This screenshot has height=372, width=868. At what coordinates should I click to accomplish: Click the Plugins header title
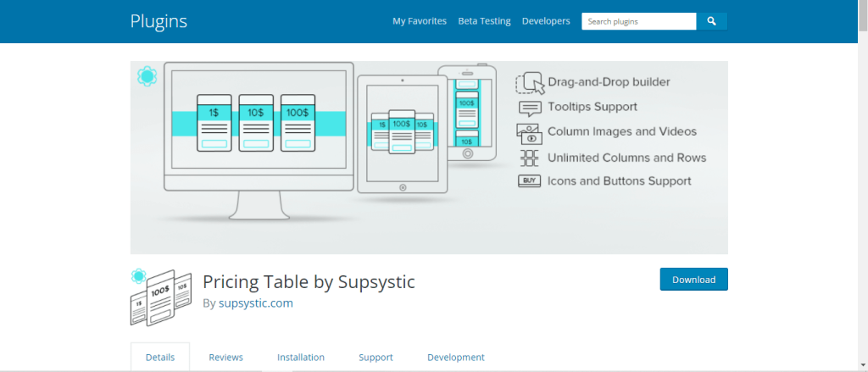pyautogui.click(x=159, y=21)
